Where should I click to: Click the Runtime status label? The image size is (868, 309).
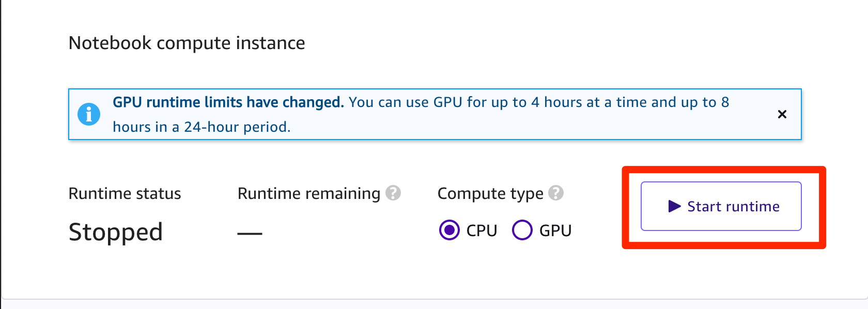[125, 194]
